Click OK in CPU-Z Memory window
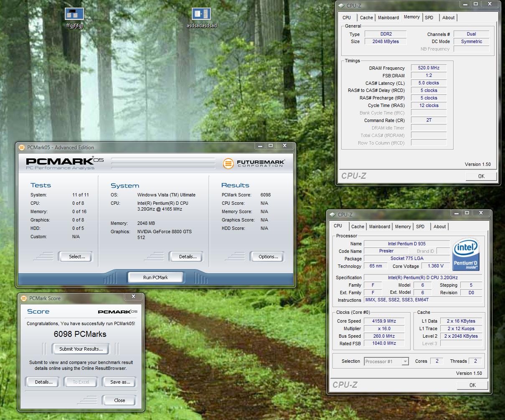 point(481,176)
